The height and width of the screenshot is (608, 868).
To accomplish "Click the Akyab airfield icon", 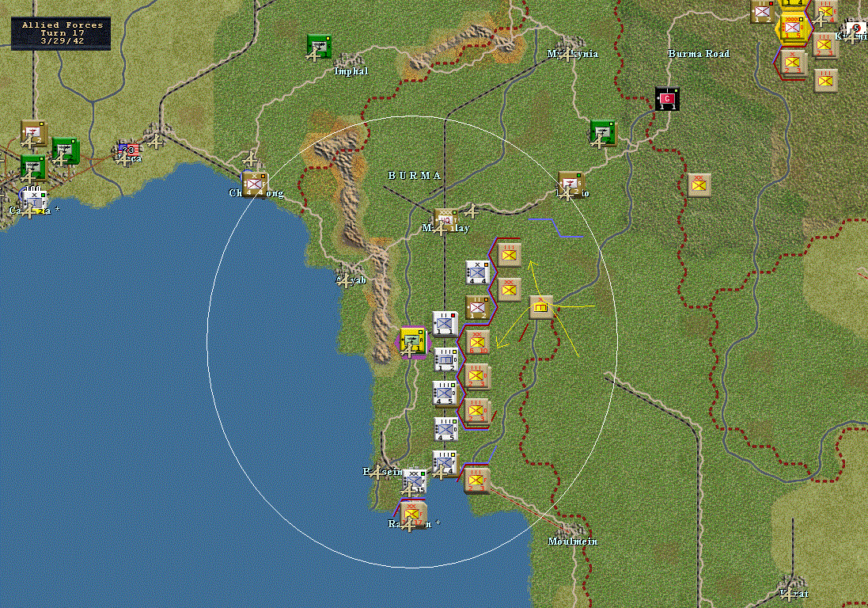I will pyautogui.click(x=345, y=281).
